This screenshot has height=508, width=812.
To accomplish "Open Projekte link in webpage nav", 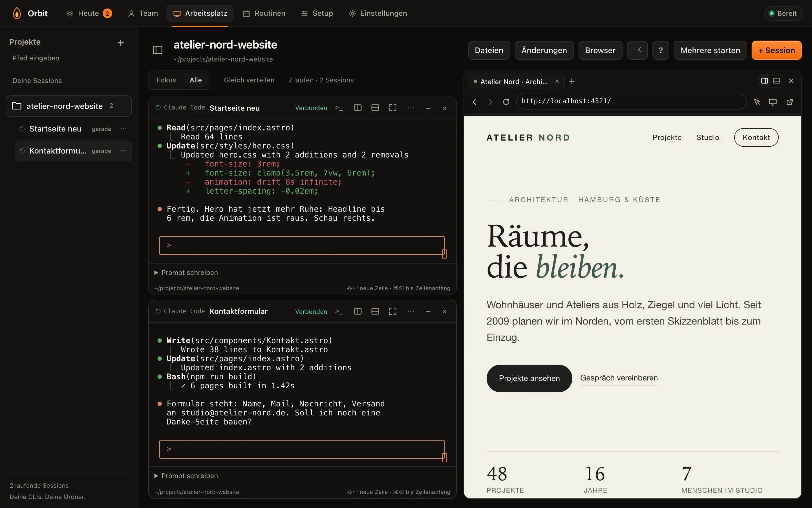I will click(x=667, y=137).
